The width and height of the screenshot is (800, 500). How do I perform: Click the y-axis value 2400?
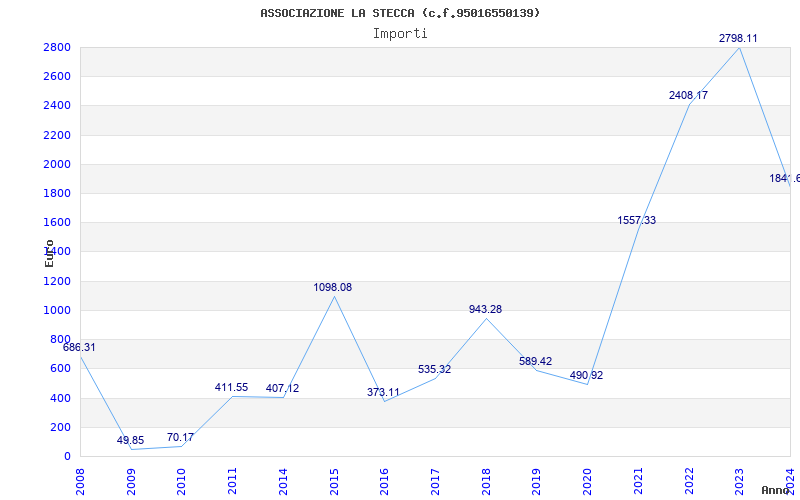tap(58, 106)
